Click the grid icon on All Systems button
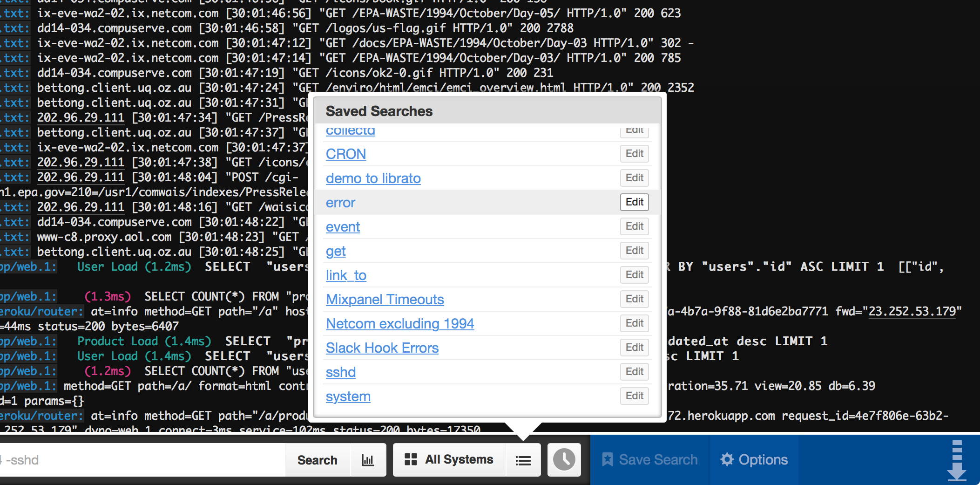The image size is (980, 485). coord(411,459)
